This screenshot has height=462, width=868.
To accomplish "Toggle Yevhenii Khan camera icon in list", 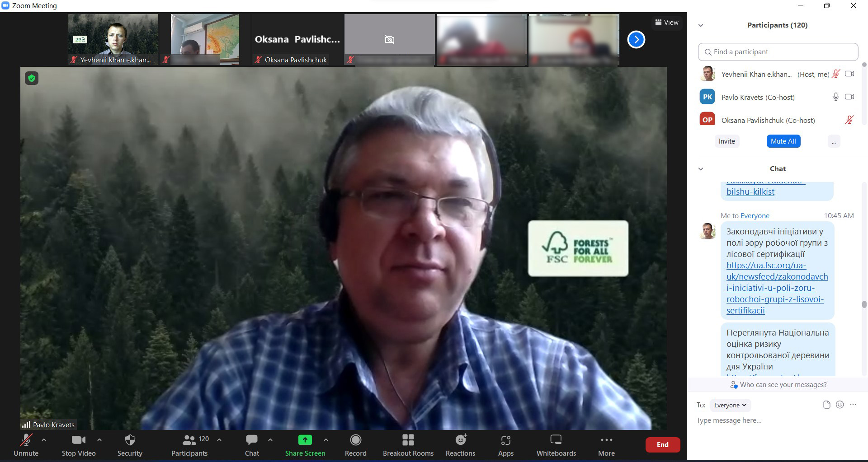I will coord(849,74).
